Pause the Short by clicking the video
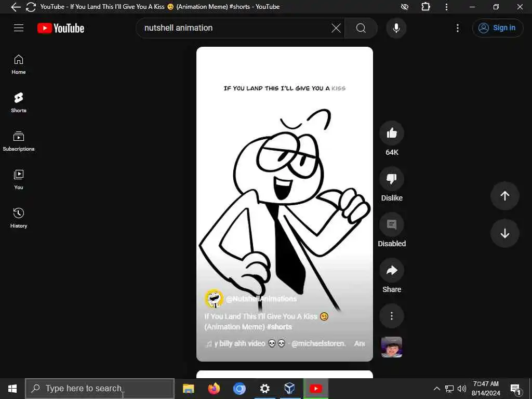 [284, 204]
